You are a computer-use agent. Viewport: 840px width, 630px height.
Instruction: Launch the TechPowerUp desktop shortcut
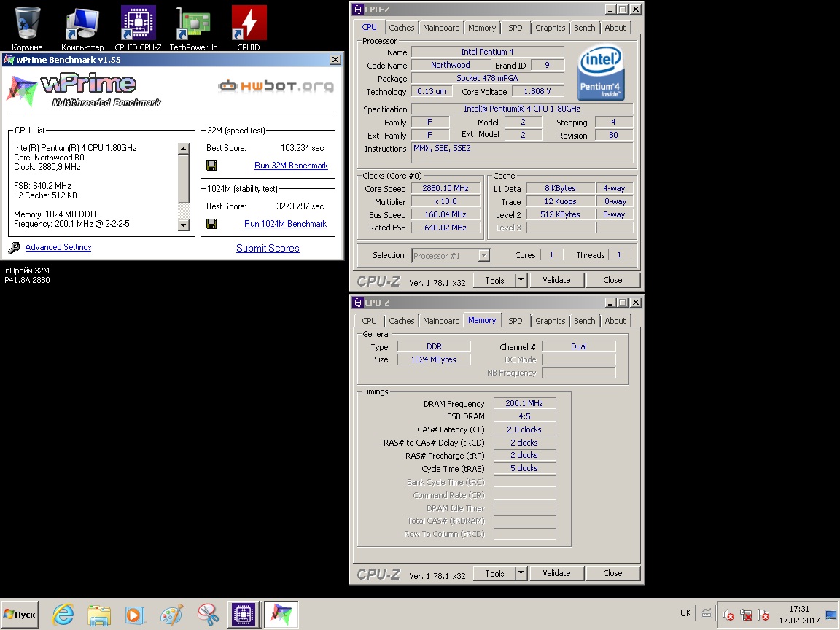click(193, 28)
